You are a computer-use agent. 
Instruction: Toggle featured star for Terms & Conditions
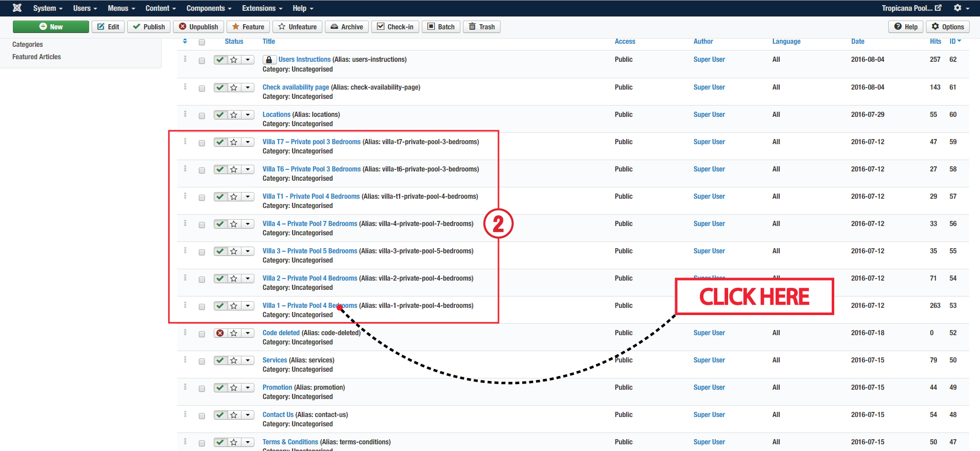tap(234, 442)
